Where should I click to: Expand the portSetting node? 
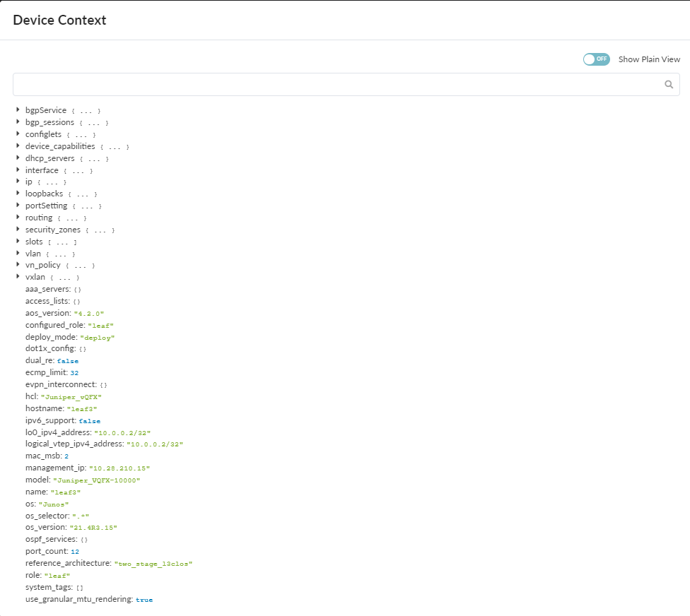pyautogui.click(x=18, y=206)
